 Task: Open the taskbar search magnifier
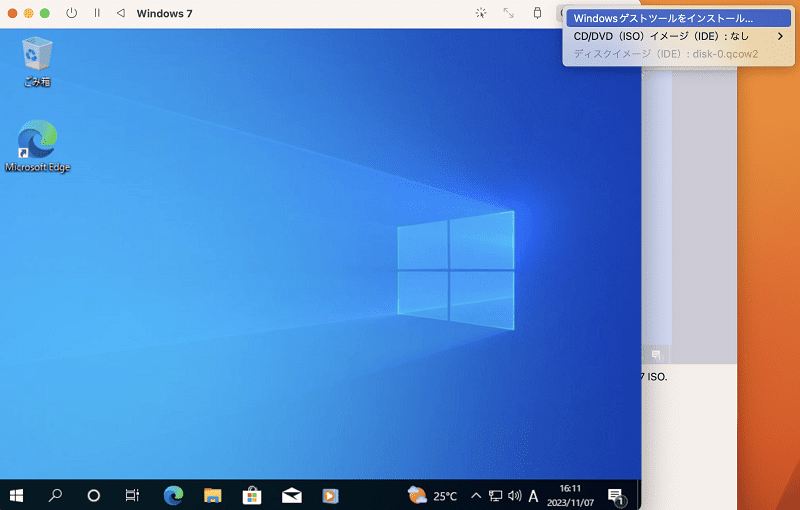[x=55, y=495]
